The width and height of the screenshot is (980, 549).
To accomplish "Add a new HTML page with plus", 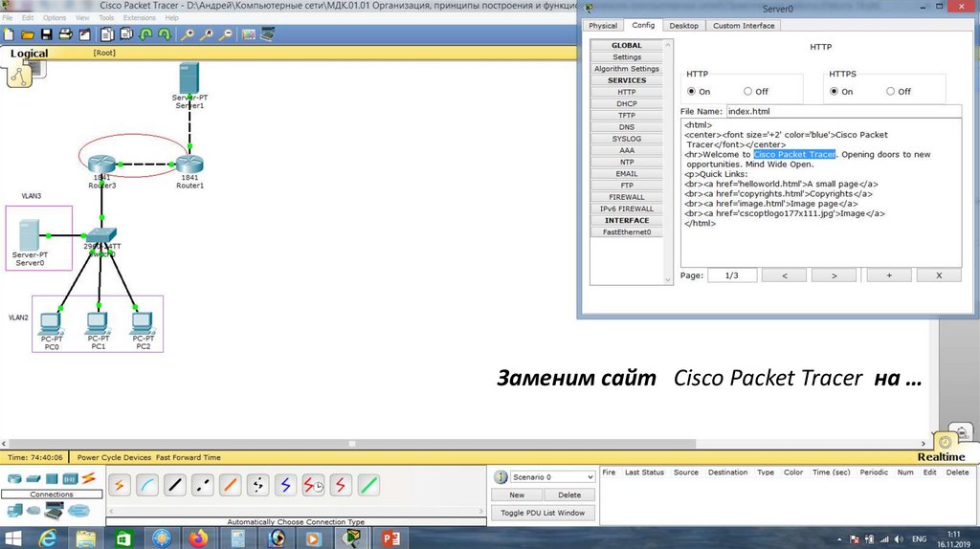I will pyautogui.click(x=889, y=275).
